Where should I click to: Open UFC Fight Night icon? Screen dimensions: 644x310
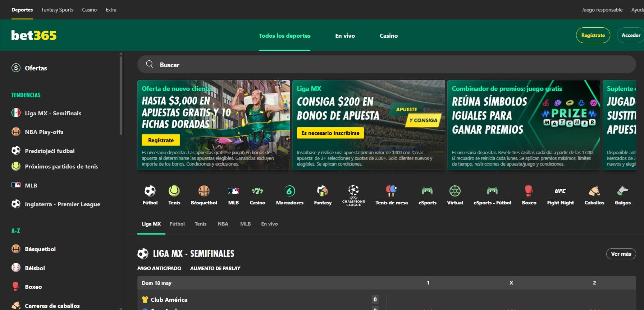[x=560, y=191]
